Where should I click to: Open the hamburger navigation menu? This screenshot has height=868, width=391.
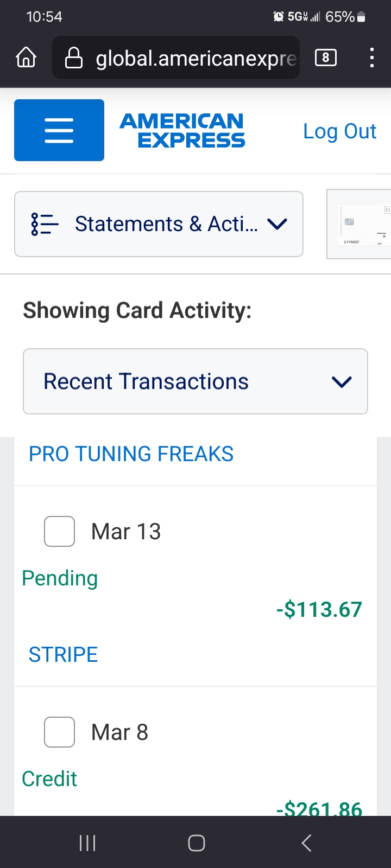coord(59,130)
